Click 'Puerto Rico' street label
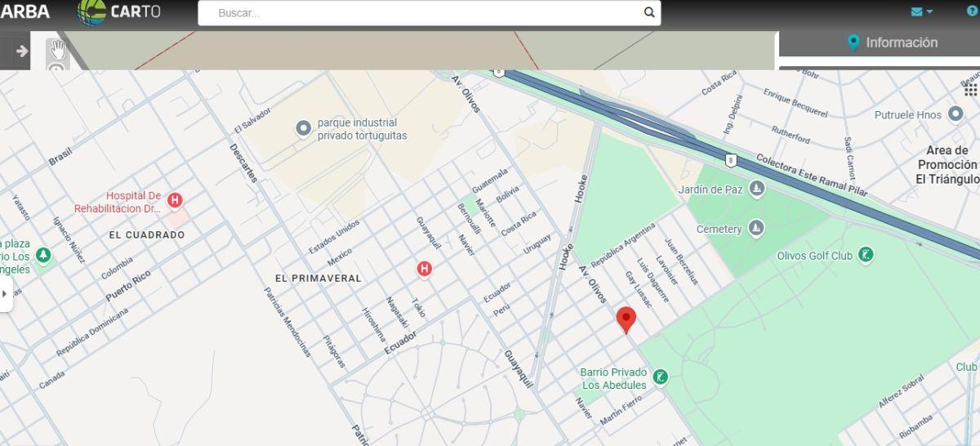This screenshot has width=980, height=446. [128, 287]
